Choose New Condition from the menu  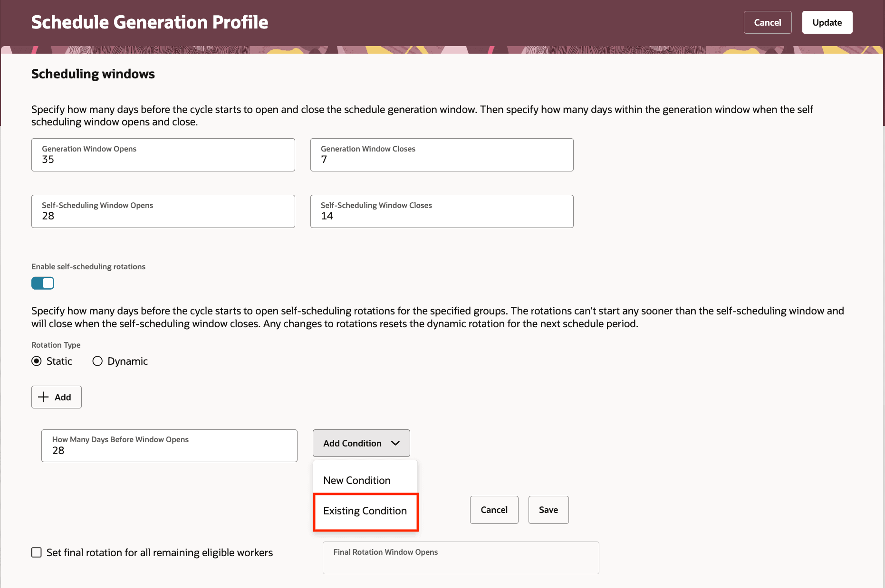click(x=356, y=480)
